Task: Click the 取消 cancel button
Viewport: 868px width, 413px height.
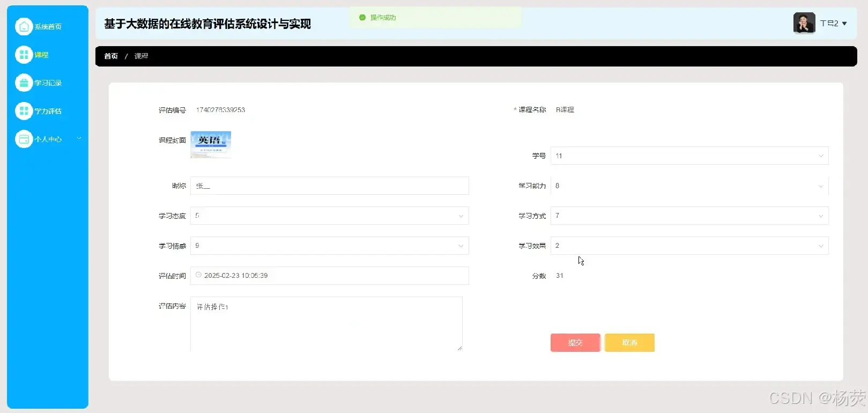Action: click(629, 343)
